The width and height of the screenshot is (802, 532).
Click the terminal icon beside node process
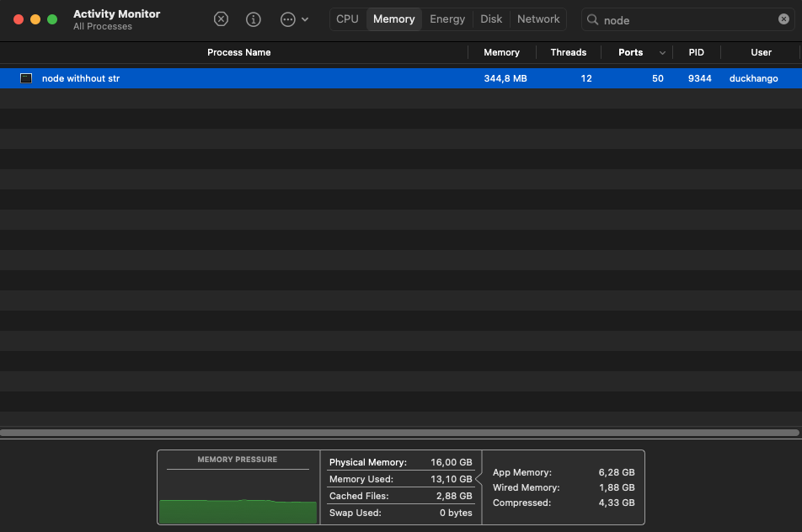(x=26, y=78)
